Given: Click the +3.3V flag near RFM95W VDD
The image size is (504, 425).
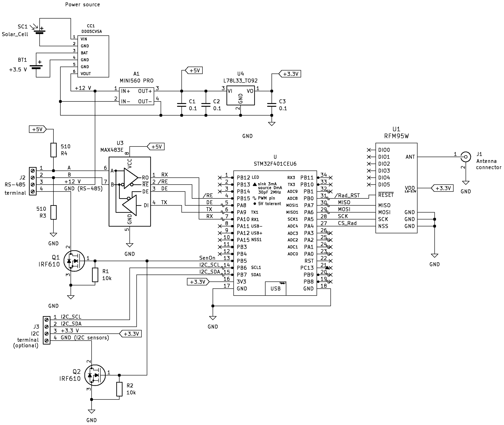Looking at the screenshot, I should click(443, 188).
